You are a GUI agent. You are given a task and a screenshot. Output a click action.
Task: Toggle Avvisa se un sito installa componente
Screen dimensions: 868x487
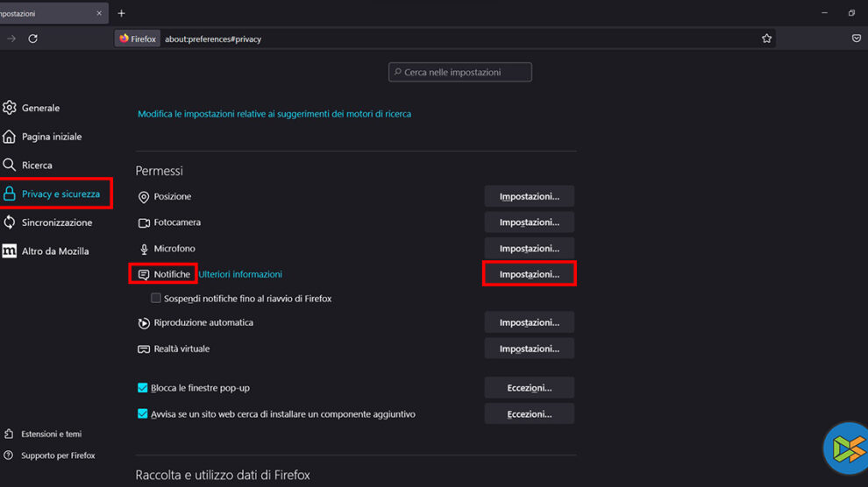pos(143,414)
